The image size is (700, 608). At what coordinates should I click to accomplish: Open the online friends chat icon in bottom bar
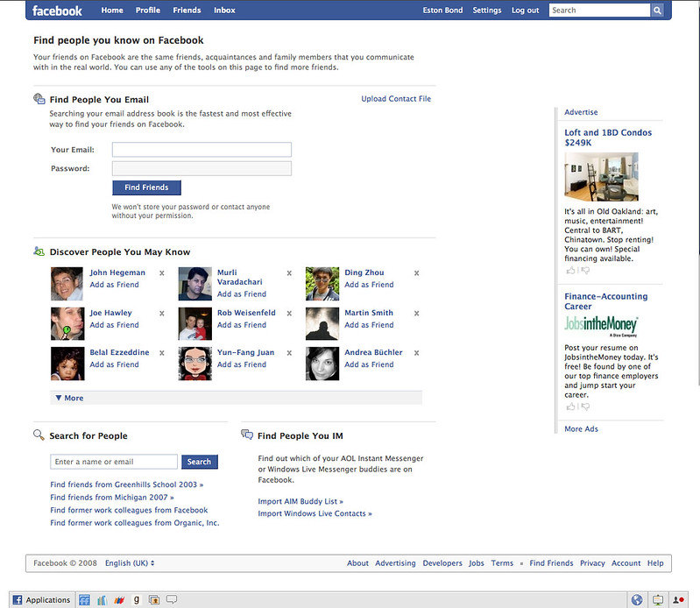[679, 600]
